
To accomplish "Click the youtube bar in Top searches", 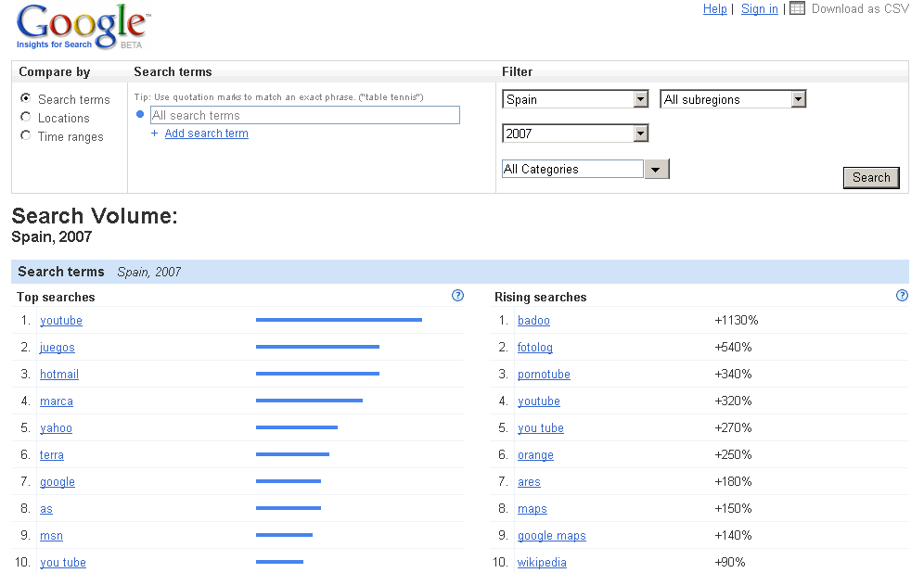I will (339, 320).
